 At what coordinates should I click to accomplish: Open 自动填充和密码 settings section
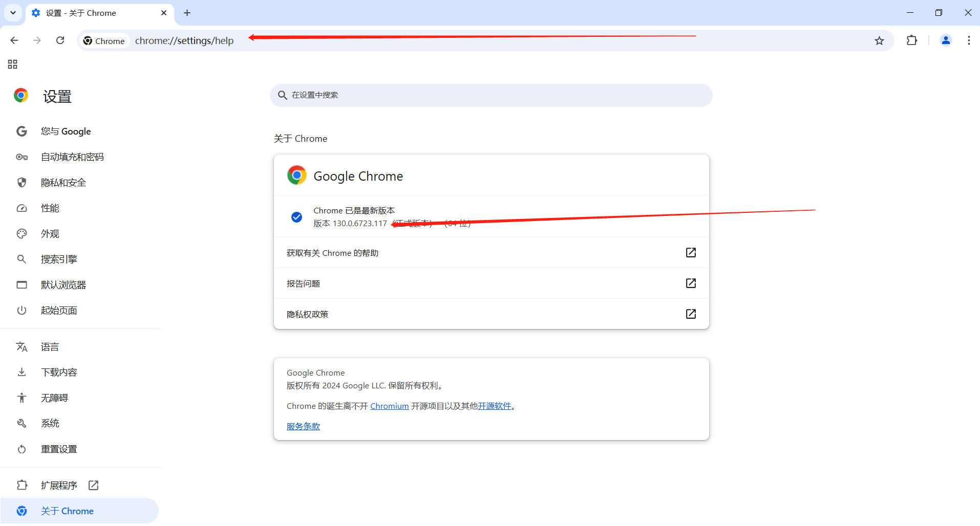(80, 157)
